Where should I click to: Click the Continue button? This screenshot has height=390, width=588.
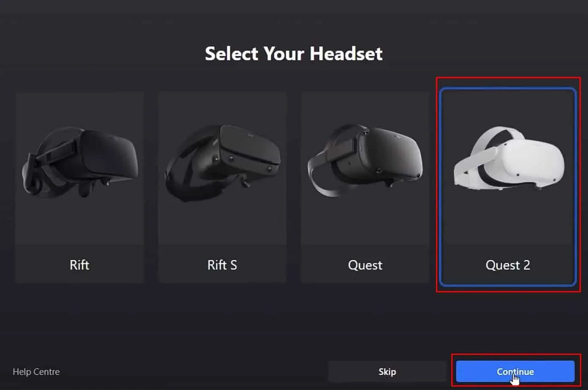pyautogui.click(x=515, y=371)
